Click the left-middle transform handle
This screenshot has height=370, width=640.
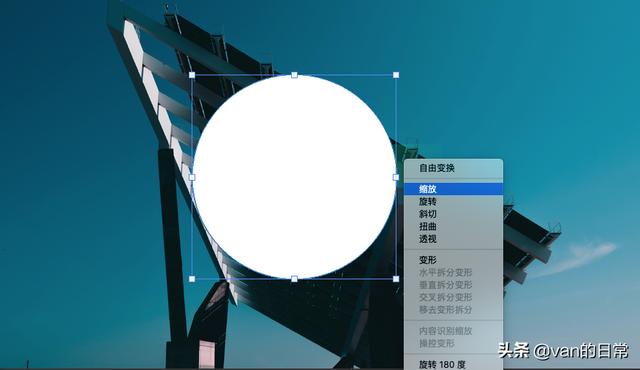click(x=192, y=177)
